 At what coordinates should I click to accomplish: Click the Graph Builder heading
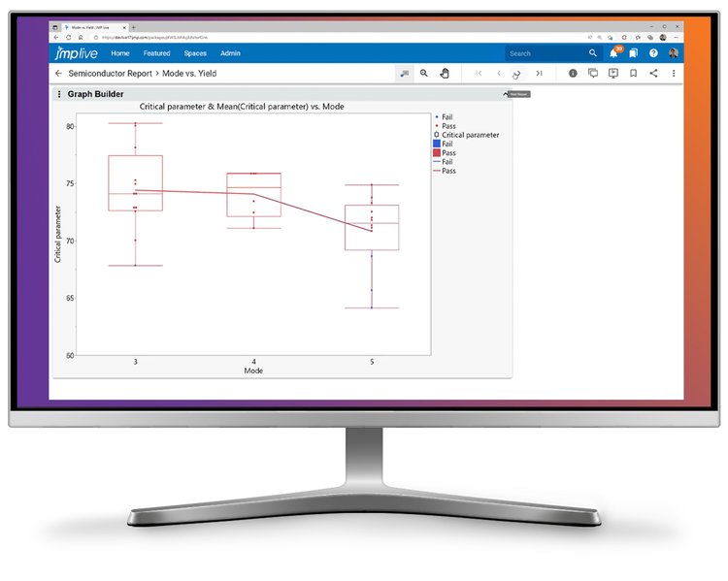point(96,94)
